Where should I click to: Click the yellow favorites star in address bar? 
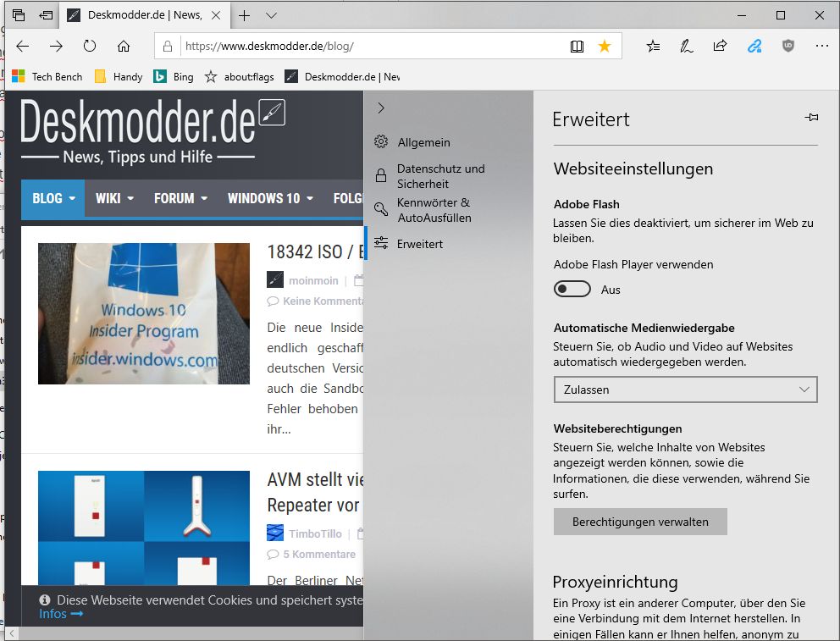click(x=605, y=46)
